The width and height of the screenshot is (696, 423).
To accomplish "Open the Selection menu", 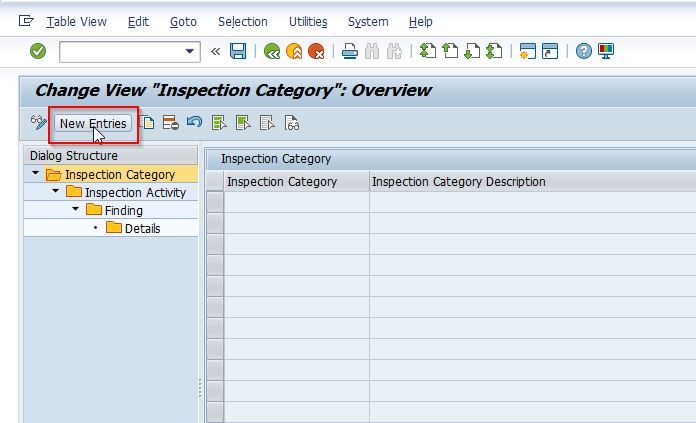I will (242, 22).
